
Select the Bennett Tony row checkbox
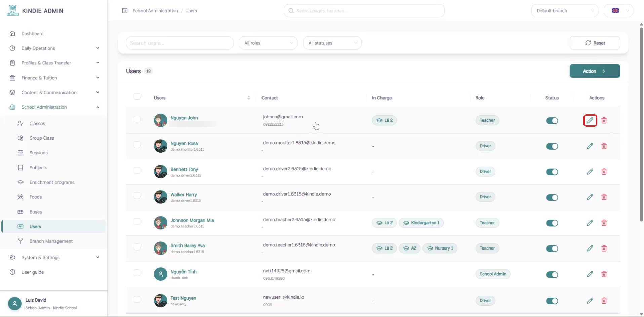click(x=137, y=170)
